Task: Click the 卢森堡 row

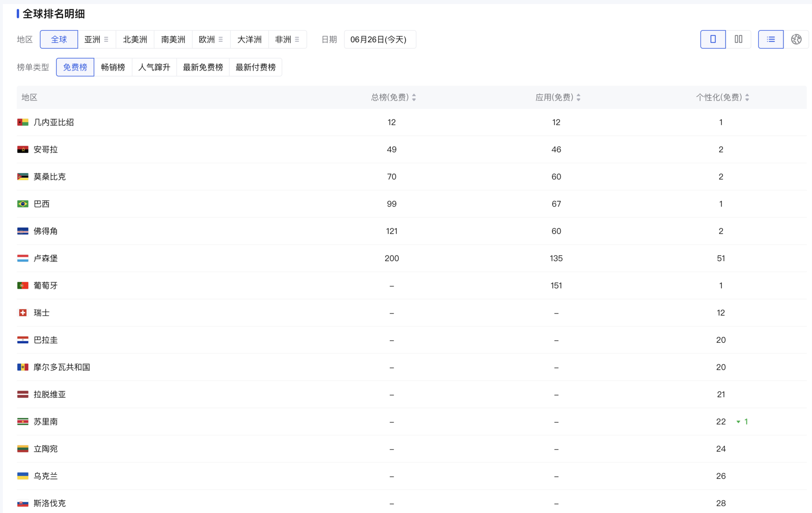Action: [45, 258]
